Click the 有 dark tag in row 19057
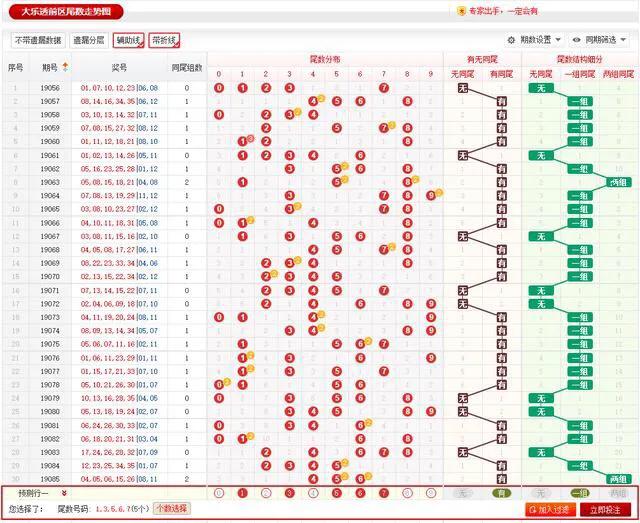640x523 pixels. coord(502,101)
